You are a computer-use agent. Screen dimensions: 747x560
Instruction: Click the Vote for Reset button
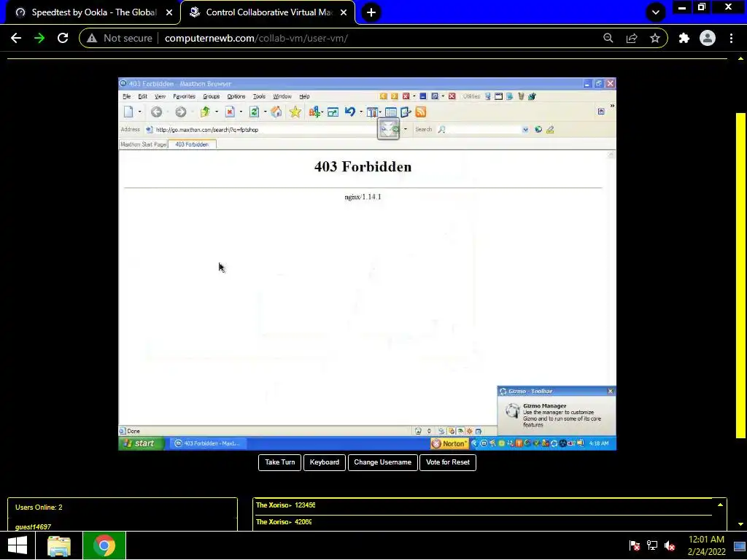click(x=448, y=462)
